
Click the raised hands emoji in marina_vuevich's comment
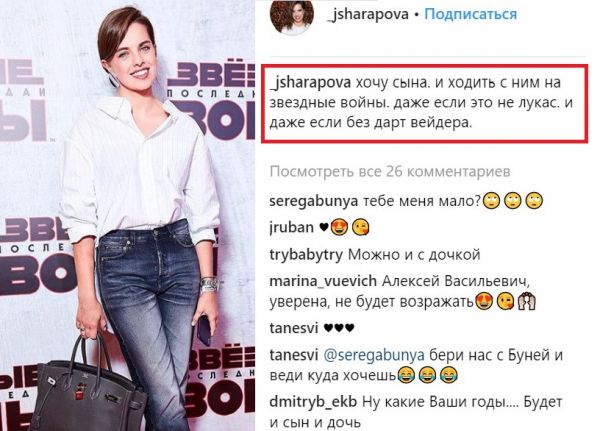pos(527,302)
